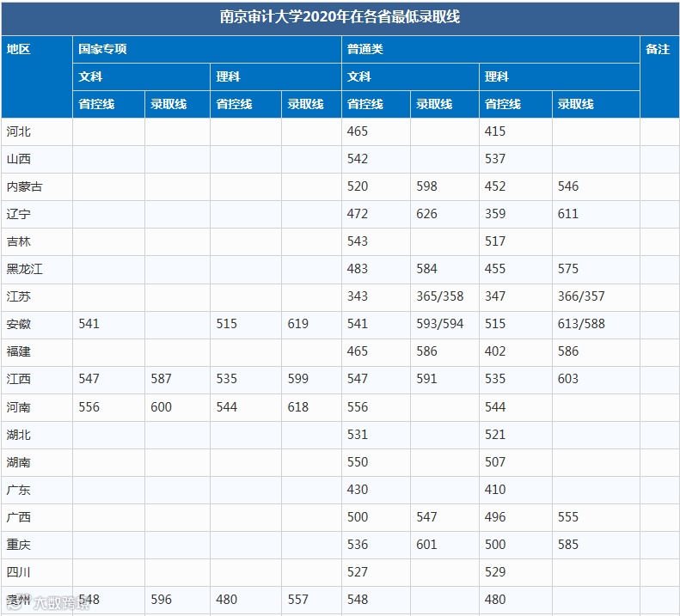This screenshot has width=680, height=616.
Task: Click value 465 in the 河北 row
Action: (x=358, y=131)
